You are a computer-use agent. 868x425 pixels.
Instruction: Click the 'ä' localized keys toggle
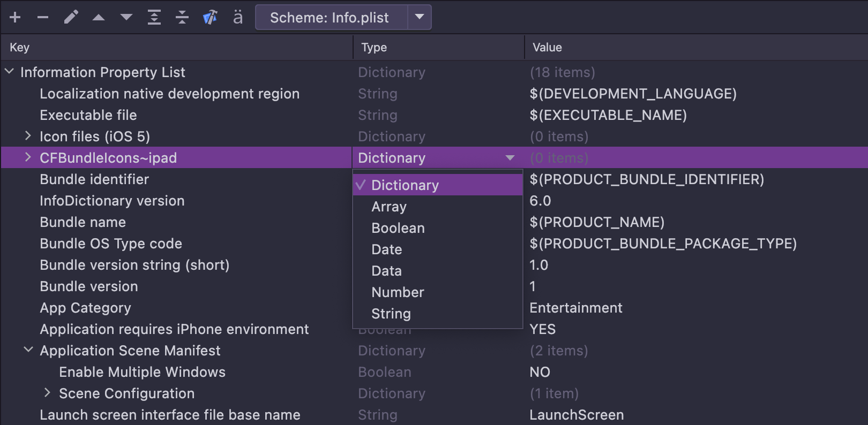click(238, 18)
